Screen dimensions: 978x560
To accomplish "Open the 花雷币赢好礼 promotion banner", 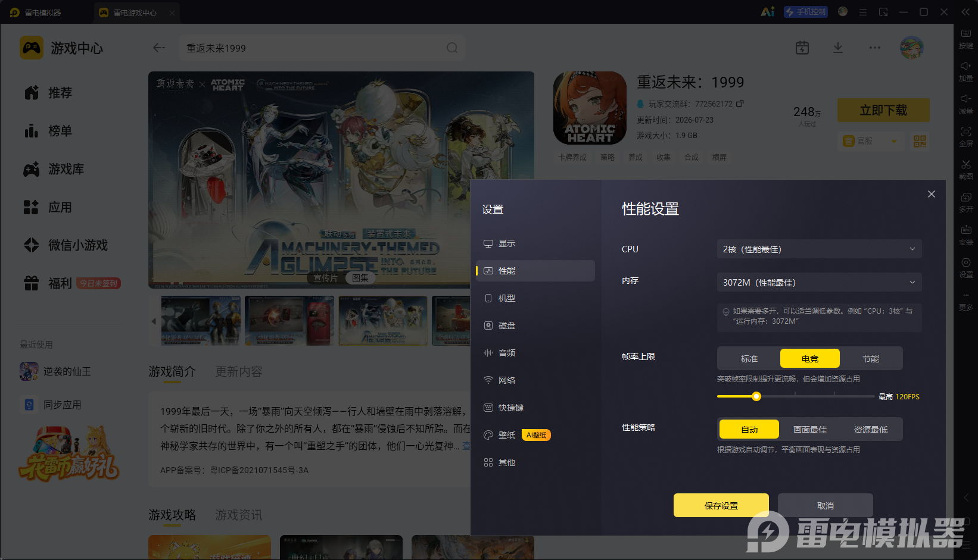I will [x=70, y=453].
